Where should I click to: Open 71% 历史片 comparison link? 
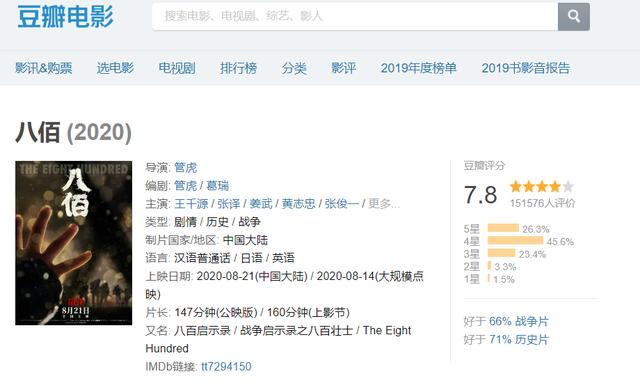518,339
